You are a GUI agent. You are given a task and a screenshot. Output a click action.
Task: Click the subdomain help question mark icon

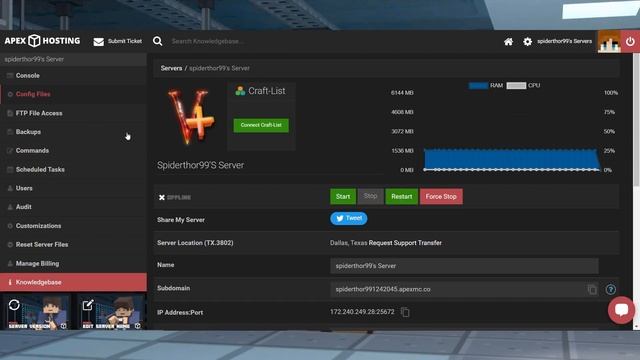point(611,289)
